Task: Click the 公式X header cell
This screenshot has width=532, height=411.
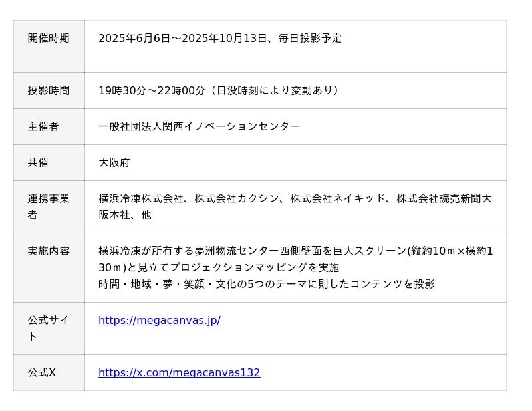Action: coord(41,372)
